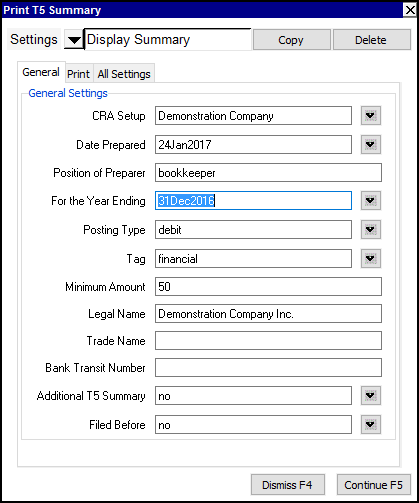419x503 pixels.
Task: Close the Print T5 Summary dialog
Action: (x=410, y=10)
